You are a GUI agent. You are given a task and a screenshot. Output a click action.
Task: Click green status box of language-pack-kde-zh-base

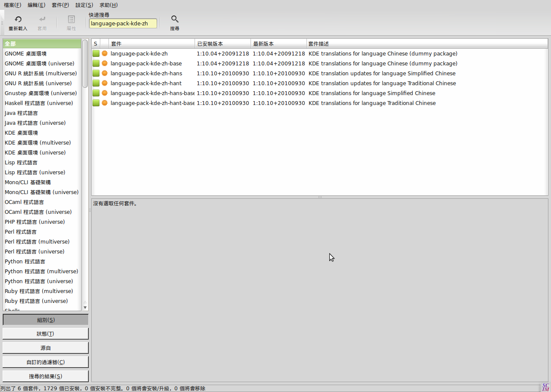click(x=96, y=64)
